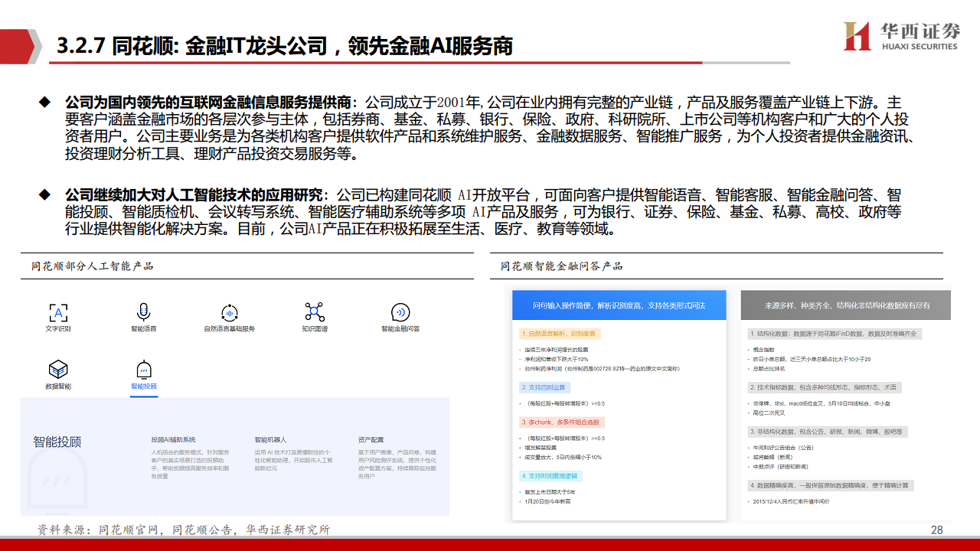Click the 智能语音 microphone icon
The width and height of the screenshot is (980, 551).
(143, 312)
